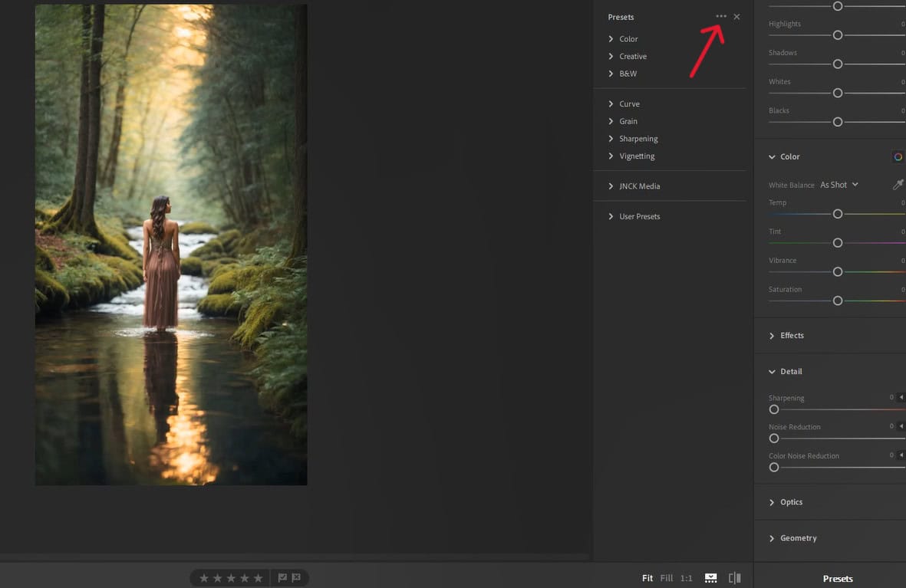Viewport: 906px width, 588px height.
Task: Click the Shadows slider handle
Action: click(x=837, y=64)
